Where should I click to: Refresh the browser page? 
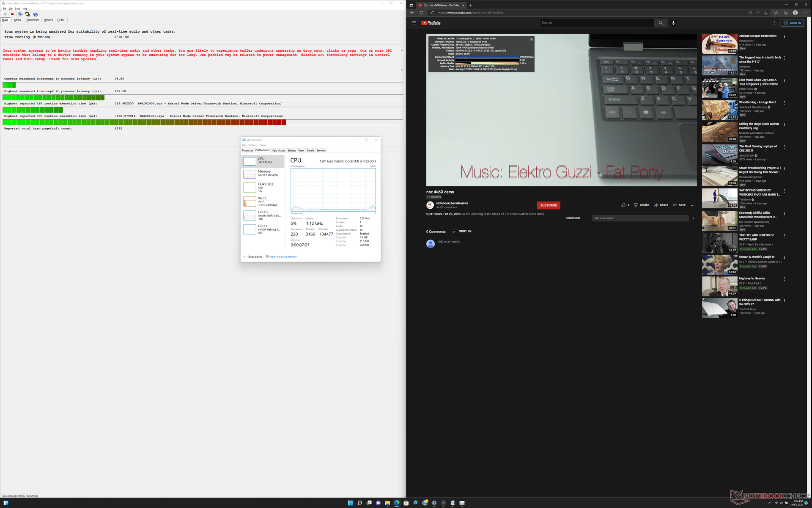(421, 13)
